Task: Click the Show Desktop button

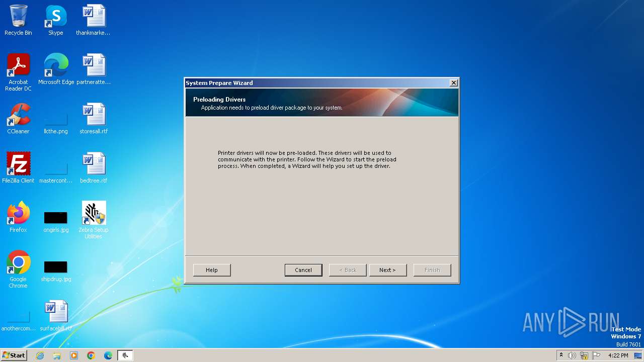Action: 638,355
